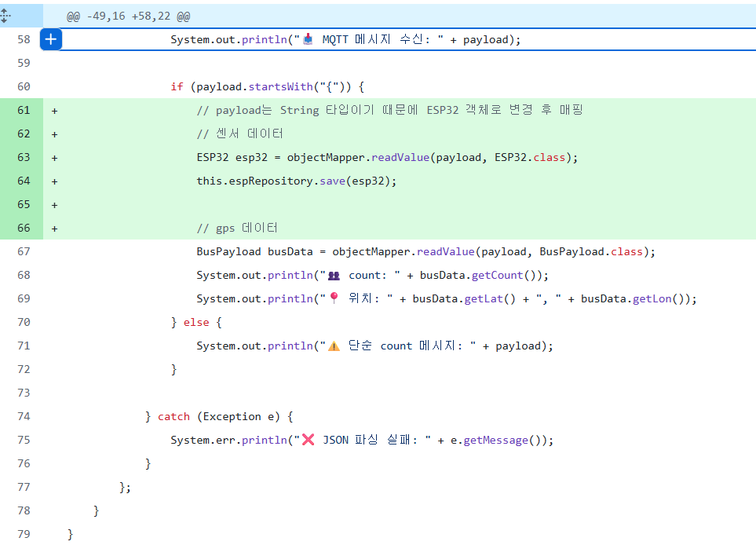Image resolution: width=756 pixels, height=545 pixels.
Task: Click the busData.getCount() println line
Action: tap(372, 275)
